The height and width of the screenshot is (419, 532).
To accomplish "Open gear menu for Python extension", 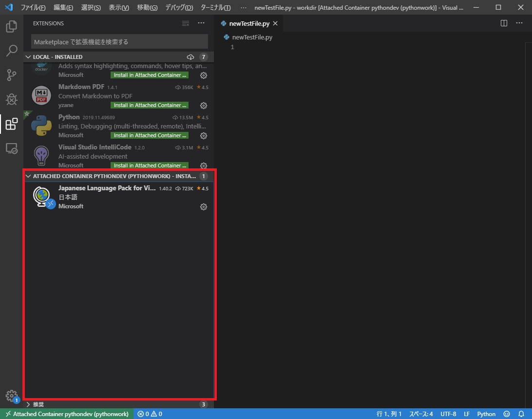I will tap(204, 136).
